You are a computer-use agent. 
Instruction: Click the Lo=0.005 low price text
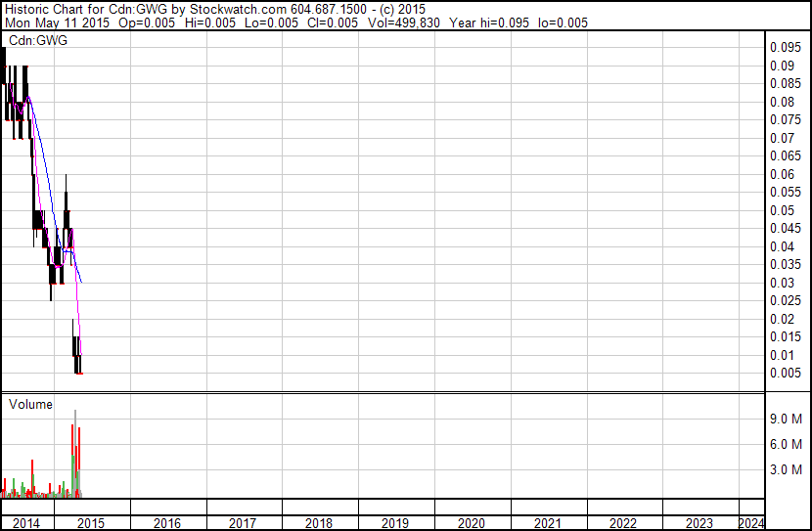271,22
